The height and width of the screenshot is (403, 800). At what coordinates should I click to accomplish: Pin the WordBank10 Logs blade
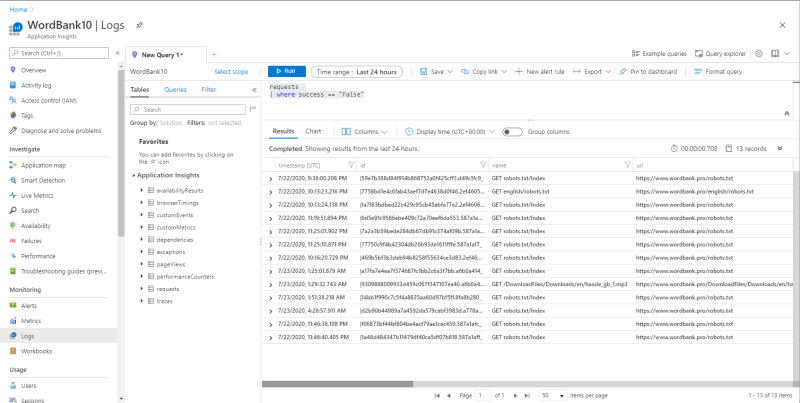click(x=139, y=25)
